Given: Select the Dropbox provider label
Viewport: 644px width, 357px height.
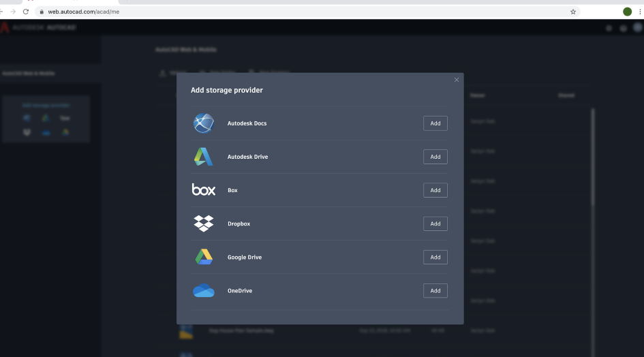Looking at the screenshot, I should pyautogui.click(x=239, y=223).
